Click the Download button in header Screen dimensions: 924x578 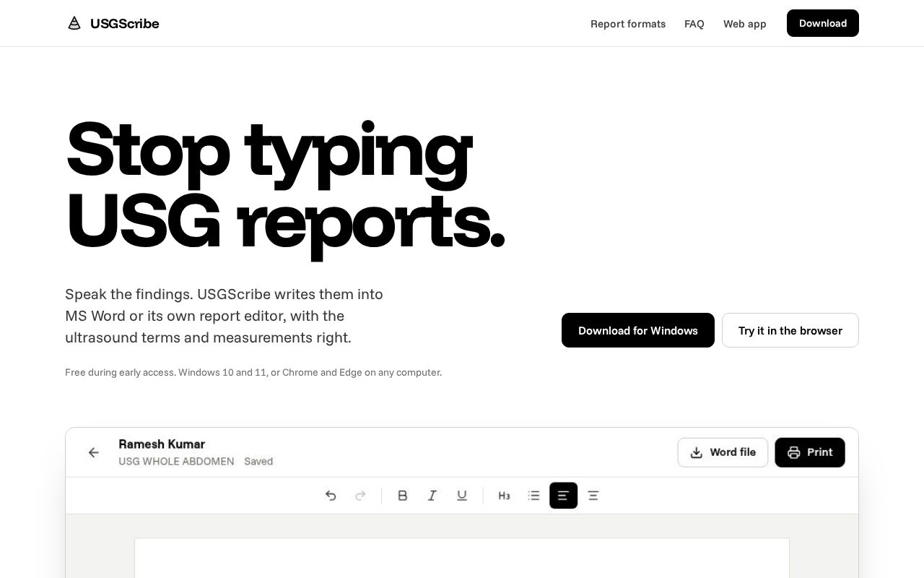[x=823, y=23]
